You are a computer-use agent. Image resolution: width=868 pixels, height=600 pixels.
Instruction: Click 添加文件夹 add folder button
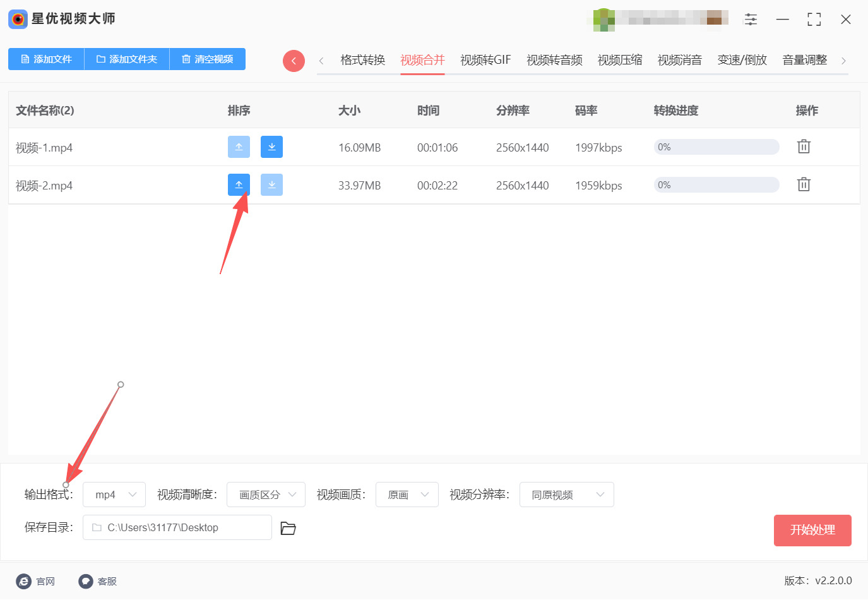click(127, 59)
